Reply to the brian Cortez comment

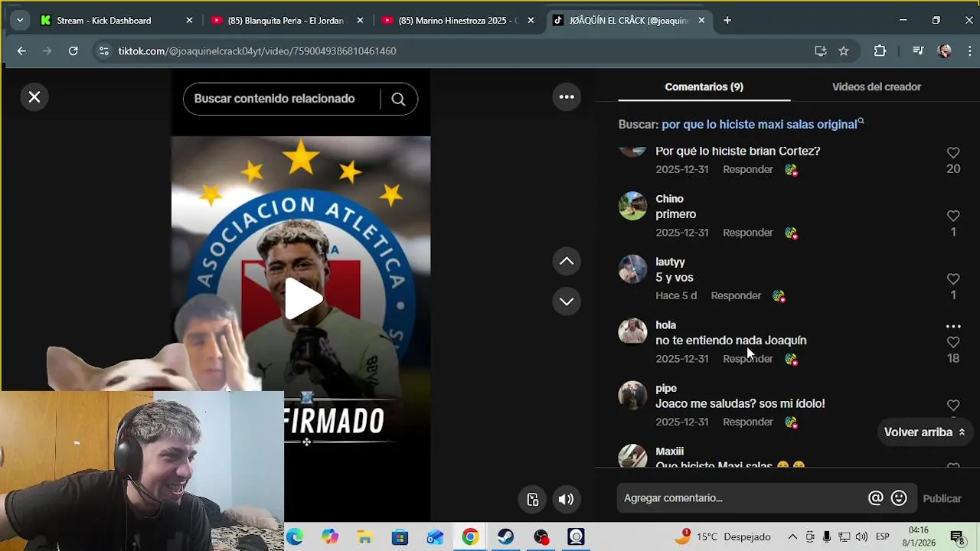coord(748,169)
